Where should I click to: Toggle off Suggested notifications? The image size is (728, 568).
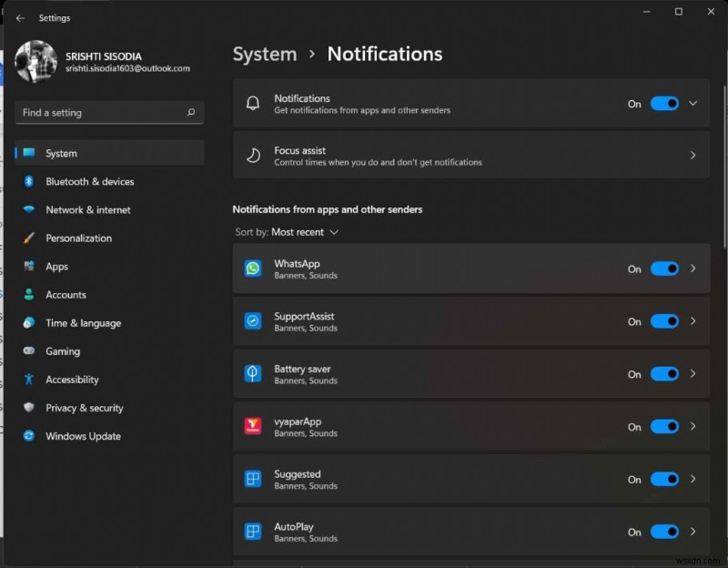pos(665,480)
